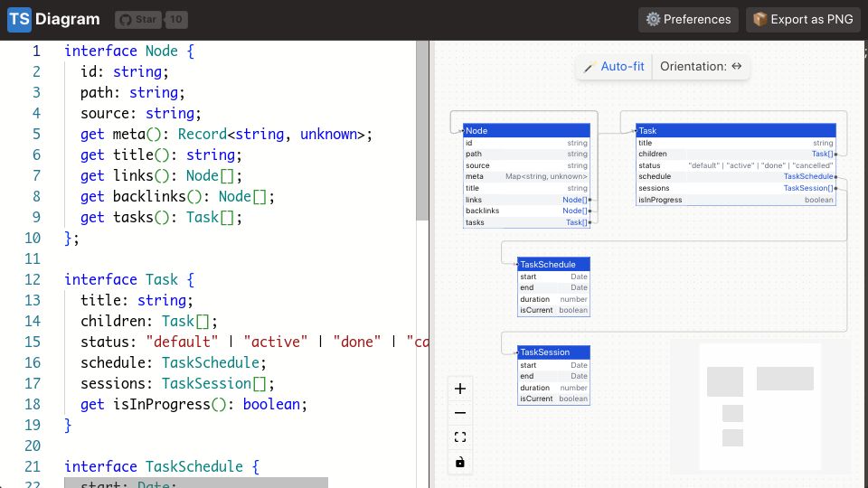Select the Task entity header
Viewport: 868px width, 488px height.
[736, 130]
